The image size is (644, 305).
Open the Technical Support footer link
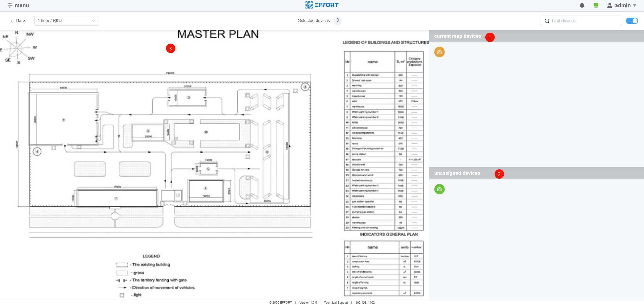tap(336, 303)
